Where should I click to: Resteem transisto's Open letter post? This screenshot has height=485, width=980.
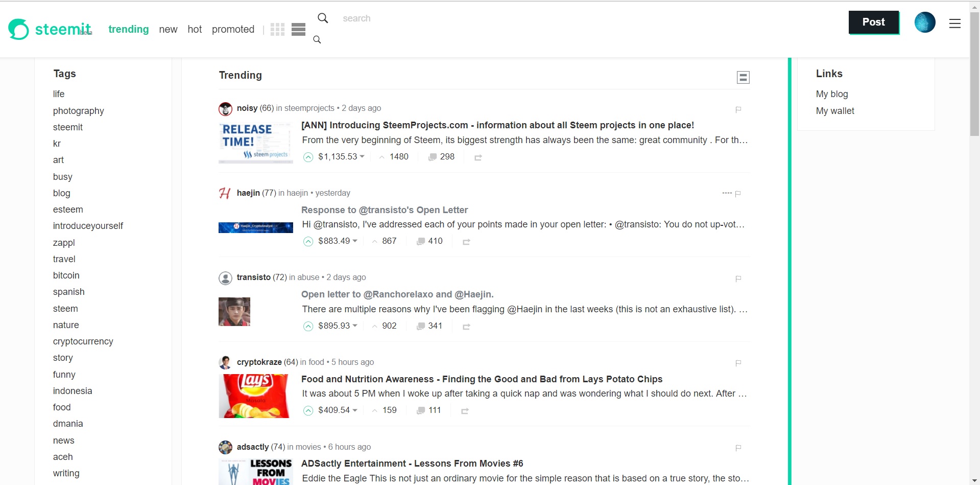tap(466, 327)
